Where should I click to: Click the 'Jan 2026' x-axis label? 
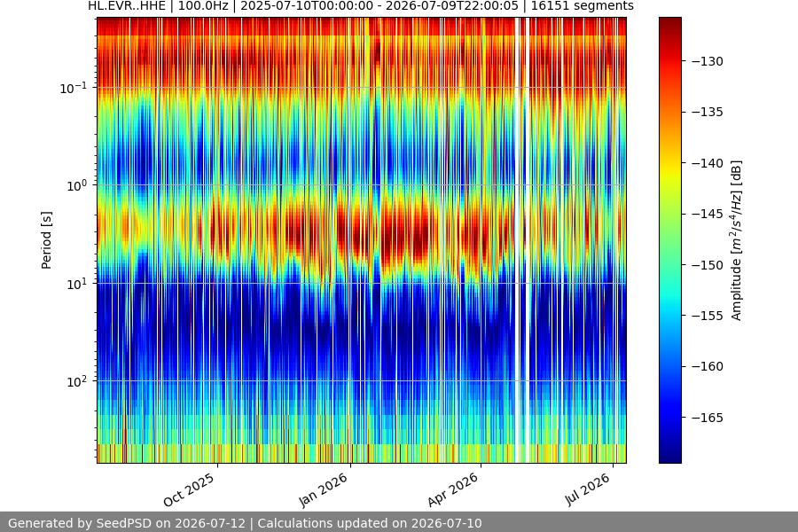tap(323, 489)
